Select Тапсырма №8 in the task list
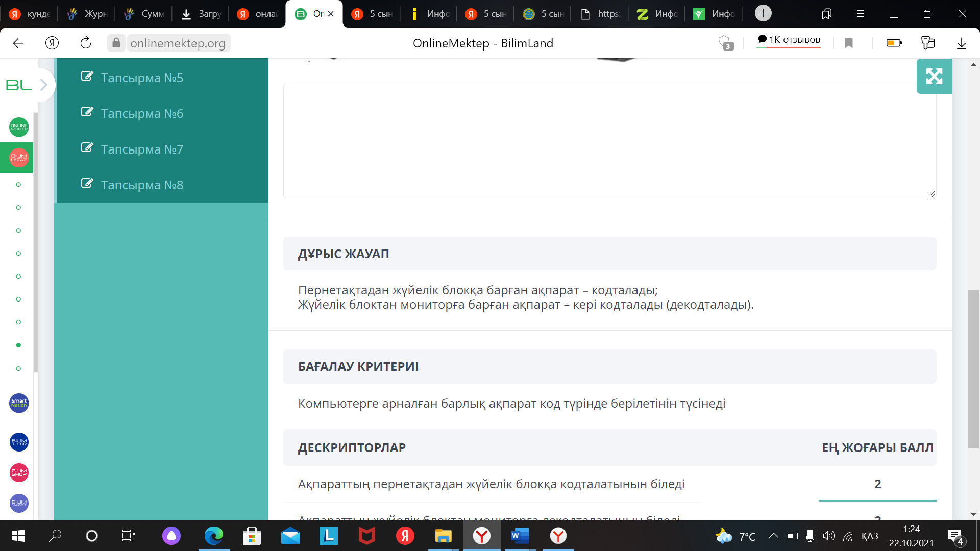Screen dimensions: 980x551 [142, 185]
